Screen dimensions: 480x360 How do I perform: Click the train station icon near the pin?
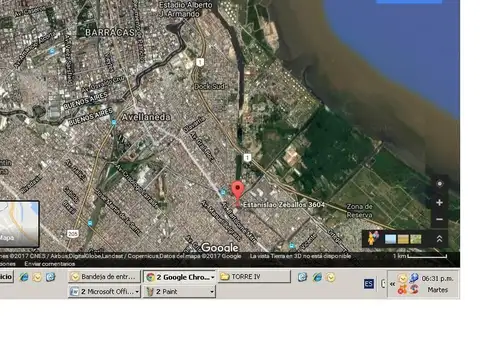(x=223, y=192)
